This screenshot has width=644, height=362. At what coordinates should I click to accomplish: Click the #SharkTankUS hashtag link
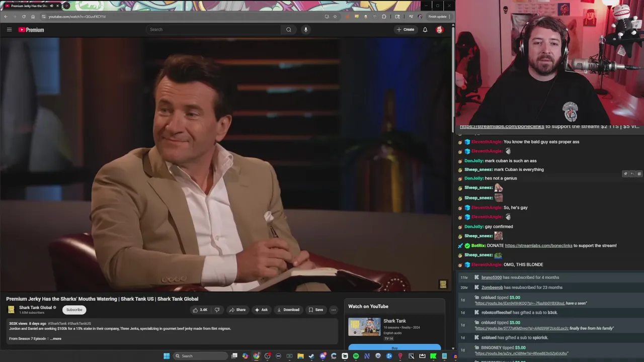(79, 323)
